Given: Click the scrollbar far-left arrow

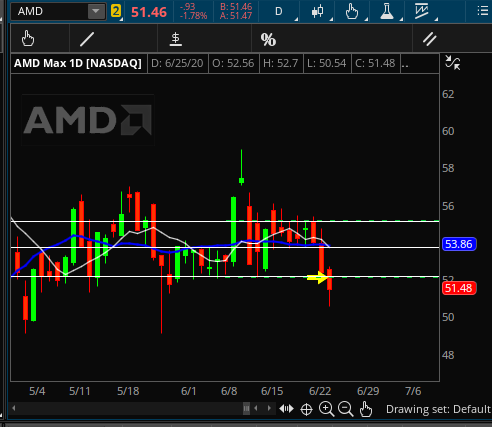Looking at the screenshot, I should tap(14, 408).
